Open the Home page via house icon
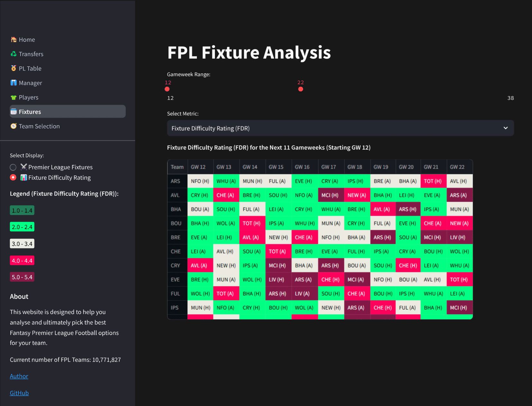Image resolution: width=532 pixels, height=406 pixels. point(14,39)
